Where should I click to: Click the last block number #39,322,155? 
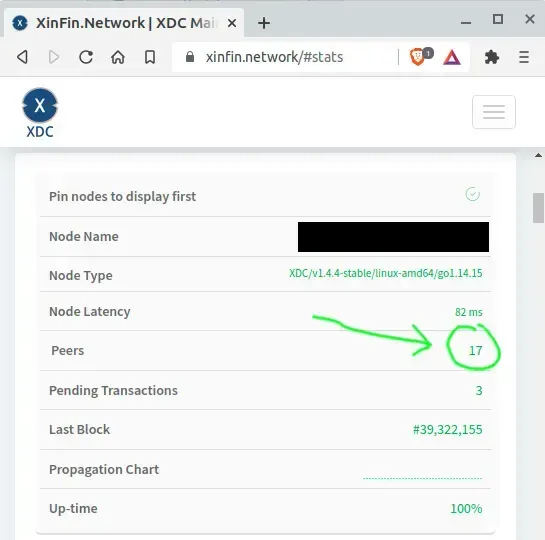[447, 429]
